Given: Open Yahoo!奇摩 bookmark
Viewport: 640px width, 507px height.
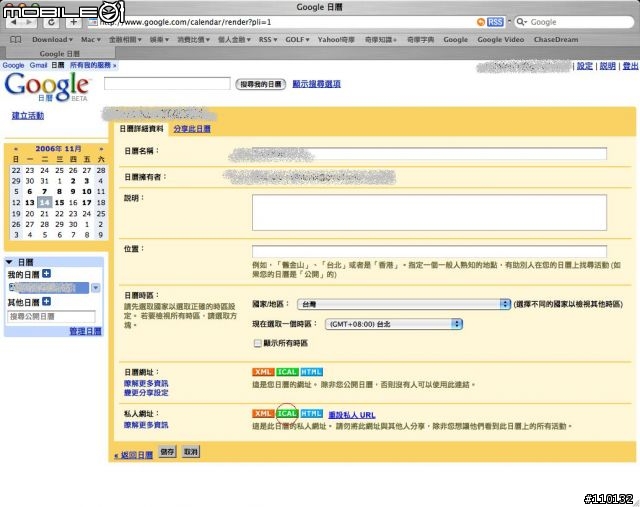Looking at the screenshot, I should click(x=336, y=40).
